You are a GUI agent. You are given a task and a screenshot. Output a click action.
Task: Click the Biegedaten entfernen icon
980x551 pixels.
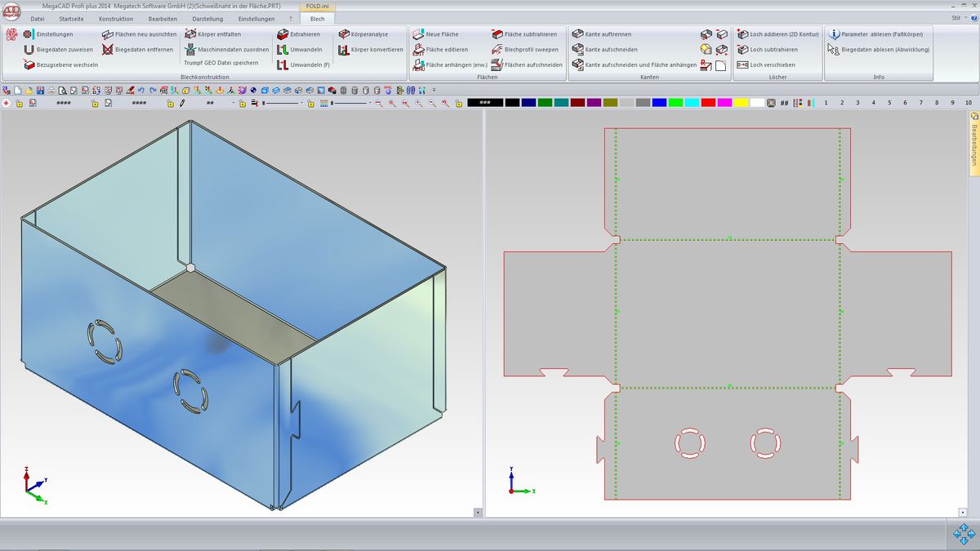click(x=108, y=50)
